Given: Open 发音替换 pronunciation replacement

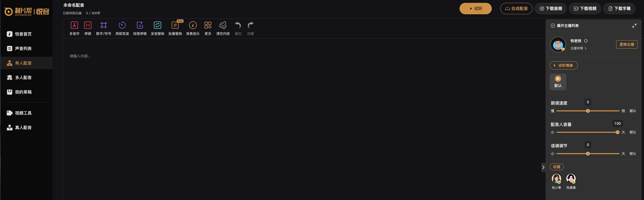Looking at the screenshot, I should [158, 28].
